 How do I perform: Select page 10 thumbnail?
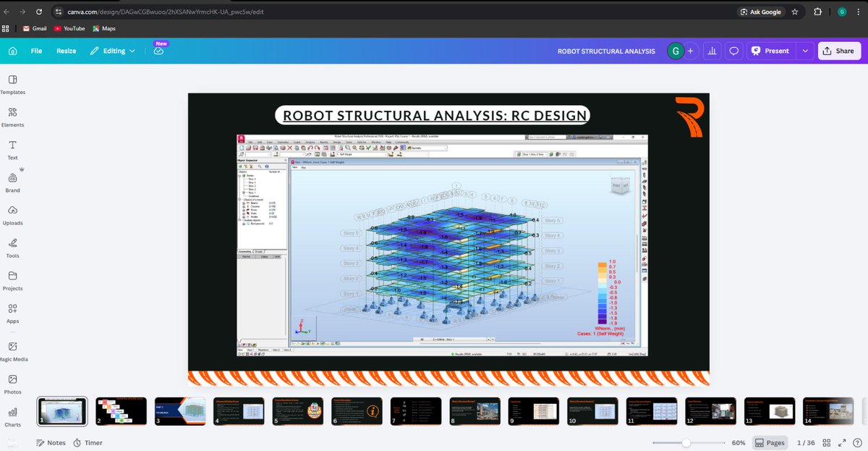tap(593, 410)
